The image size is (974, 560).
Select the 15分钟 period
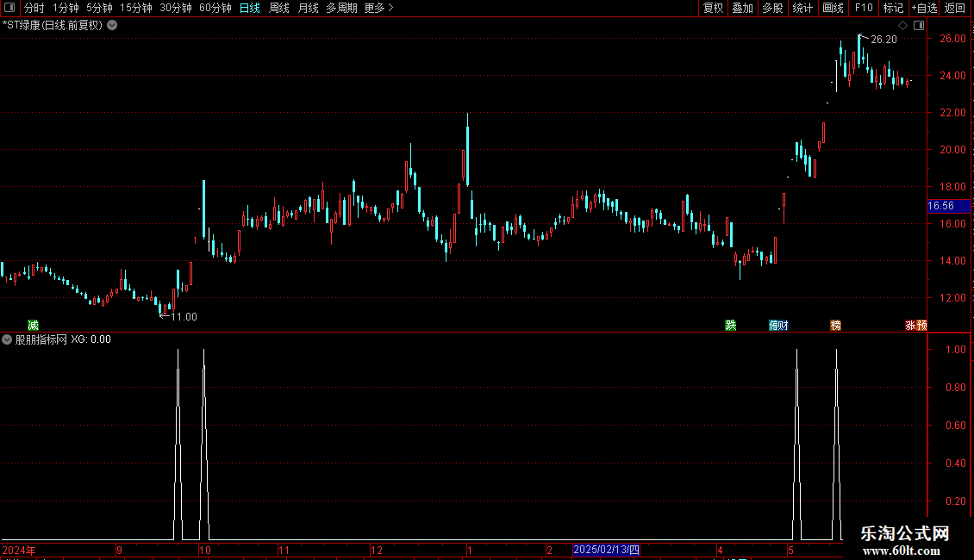pyautogui.click(x=135, y=8)
